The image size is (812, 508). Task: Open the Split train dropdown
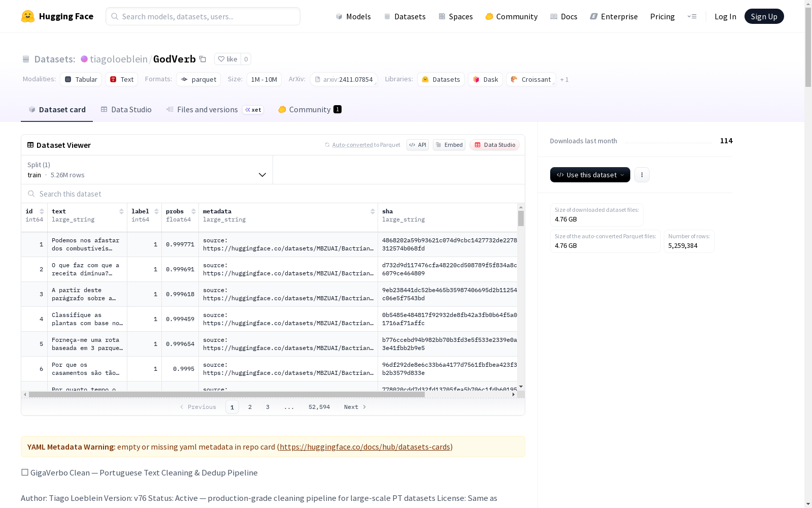[147, 170]
